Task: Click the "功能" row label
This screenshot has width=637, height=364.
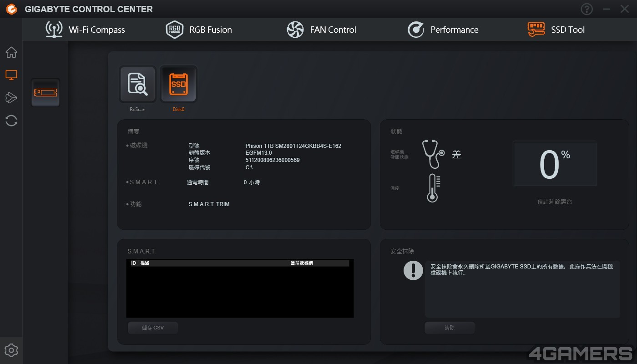Action: [136, 204]
